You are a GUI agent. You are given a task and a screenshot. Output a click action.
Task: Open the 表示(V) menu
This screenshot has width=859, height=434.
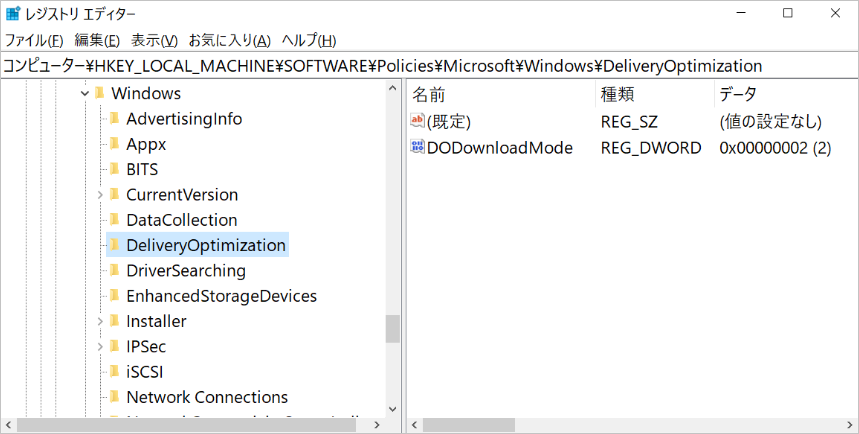[154, 41]
